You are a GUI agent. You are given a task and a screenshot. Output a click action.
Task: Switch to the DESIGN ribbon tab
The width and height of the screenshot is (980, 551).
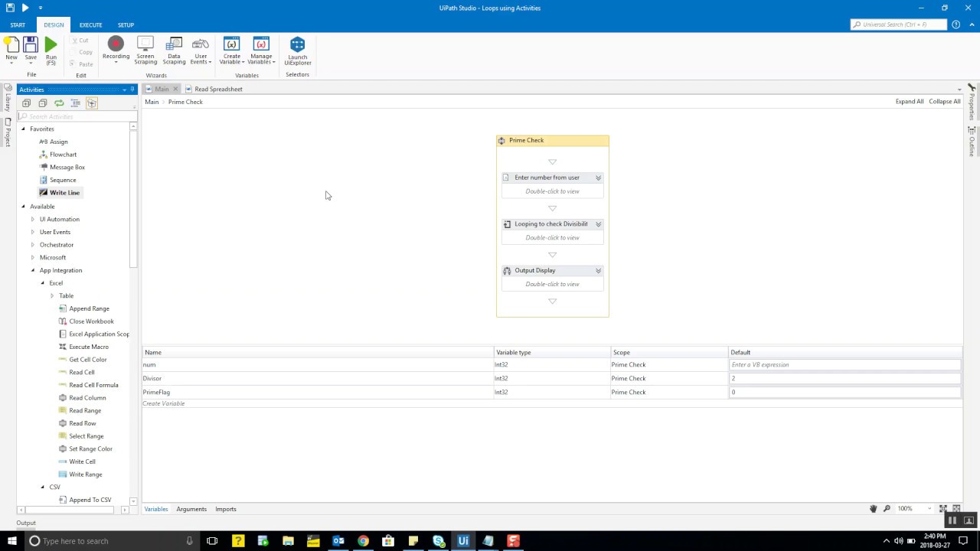pos(54,25)
